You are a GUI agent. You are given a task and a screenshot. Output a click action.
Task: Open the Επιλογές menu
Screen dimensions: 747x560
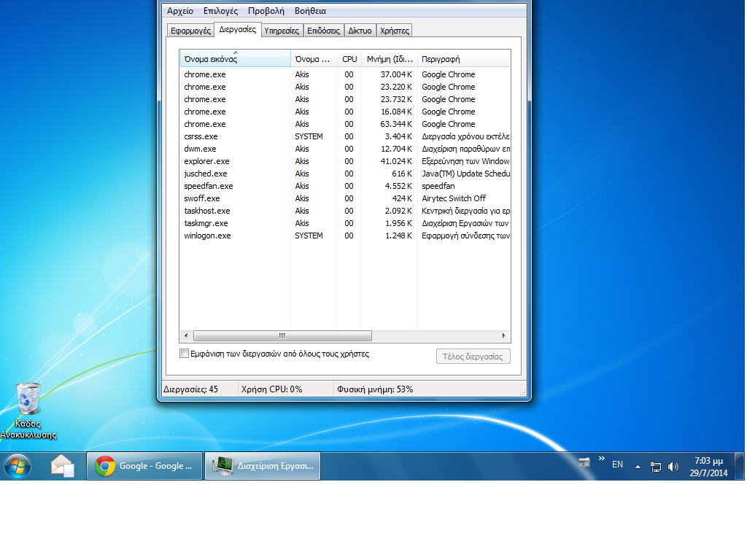pyautogui.click(x=220, y=11)
